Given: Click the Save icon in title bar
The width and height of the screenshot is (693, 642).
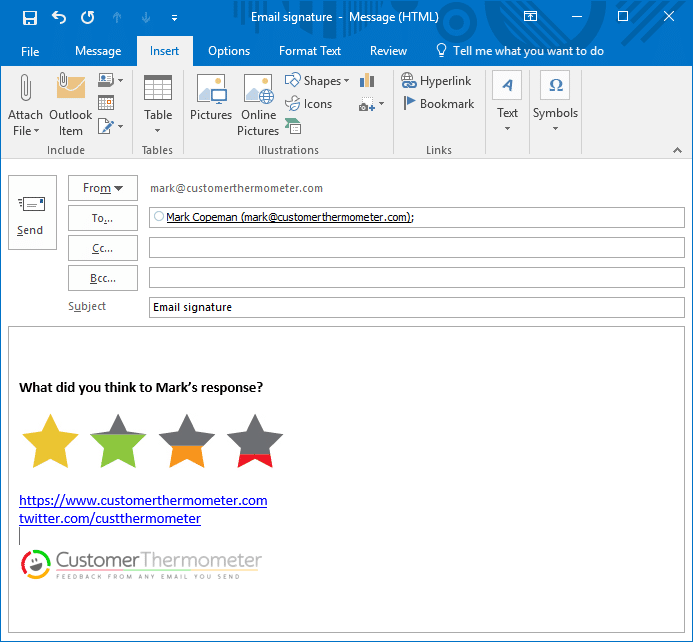Looking at the screenshot, I should (30, 18).
